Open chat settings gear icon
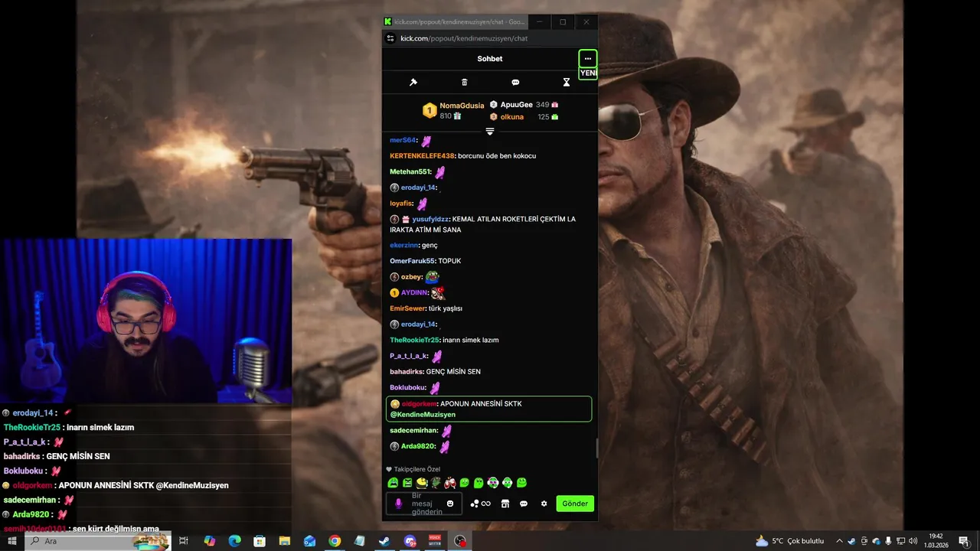 [544, 504]
